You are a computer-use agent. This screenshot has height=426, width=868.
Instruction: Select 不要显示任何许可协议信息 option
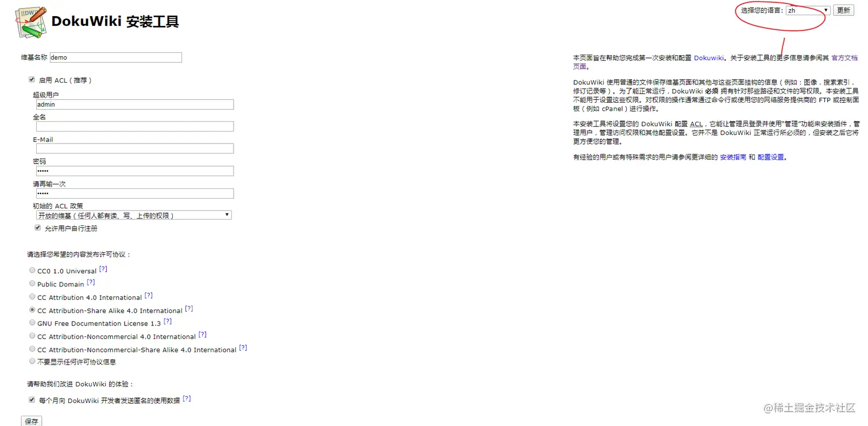32,361
